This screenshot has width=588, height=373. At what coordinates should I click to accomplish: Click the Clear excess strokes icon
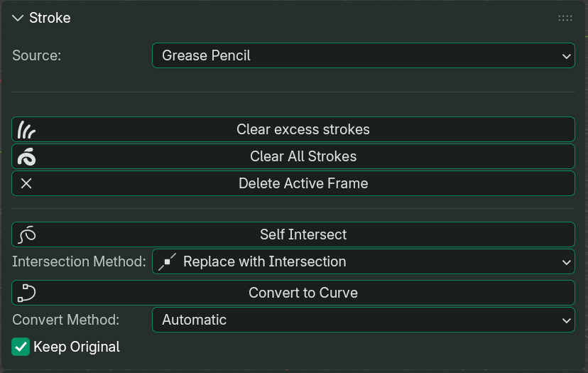[26, 130]
